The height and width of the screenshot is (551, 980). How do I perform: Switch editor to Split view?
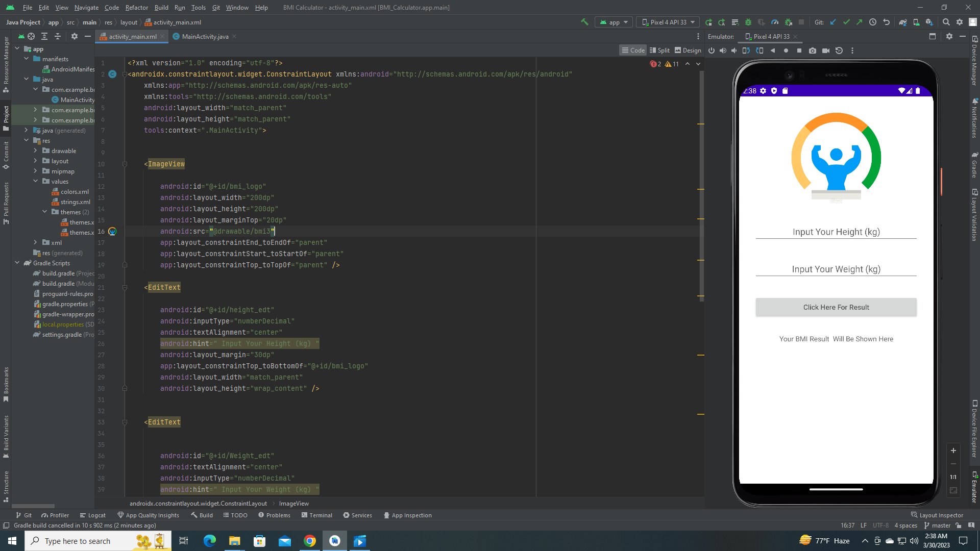pos(659,50)
